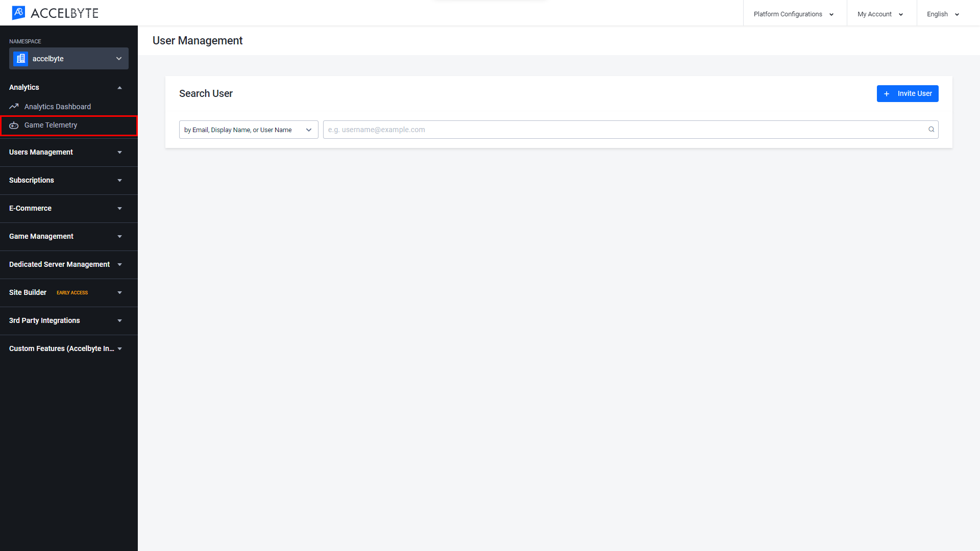Expand the Analytics section

click(66, 87)
